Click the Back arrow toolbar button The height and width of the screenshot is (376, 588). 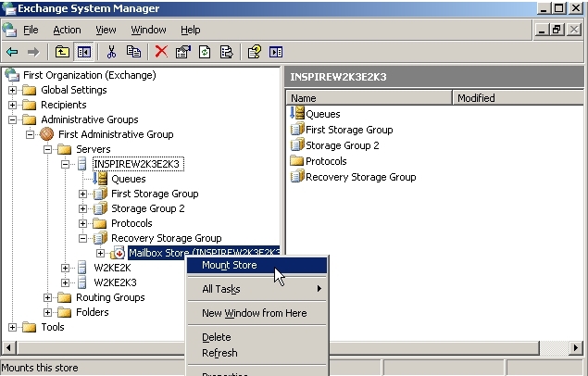point(12,52)
